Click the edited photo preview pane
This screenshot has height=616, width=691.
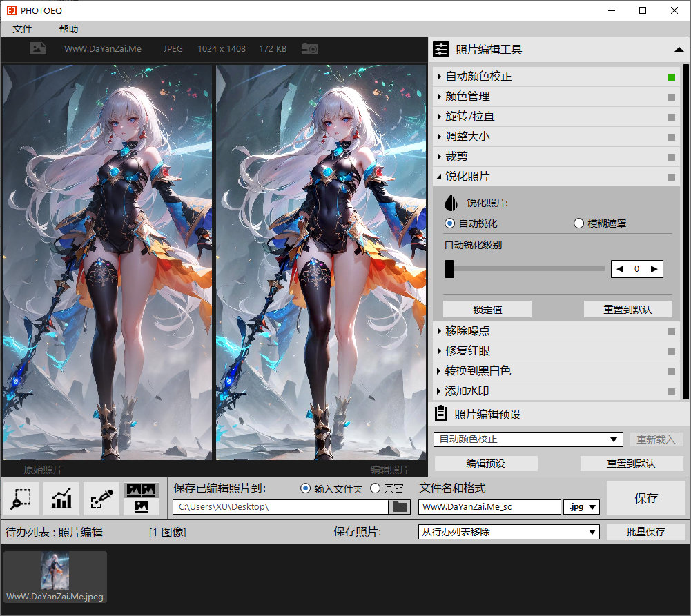[321, 263]
